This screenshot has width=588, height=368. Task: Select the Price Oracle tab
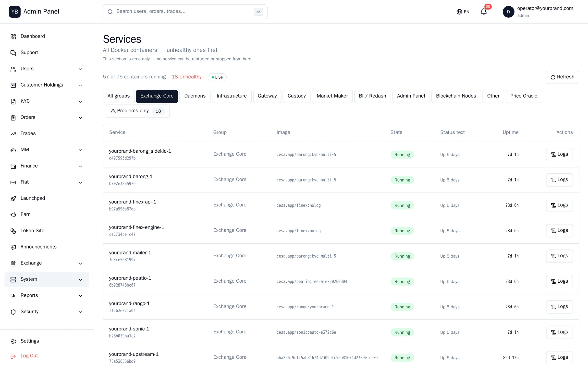pyautogui.click(x=524, y=96)
